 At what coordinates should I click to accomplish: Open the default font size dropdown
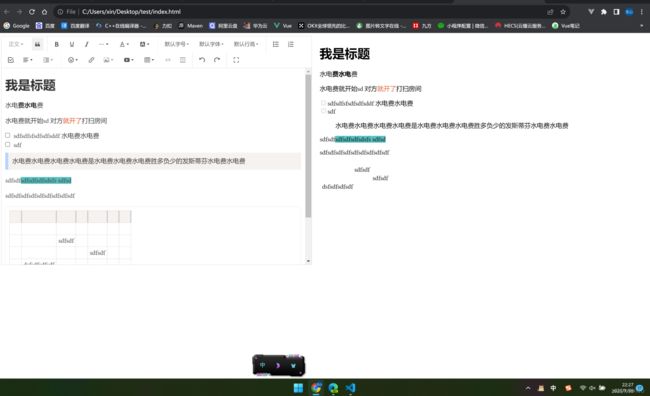[177, 44]
